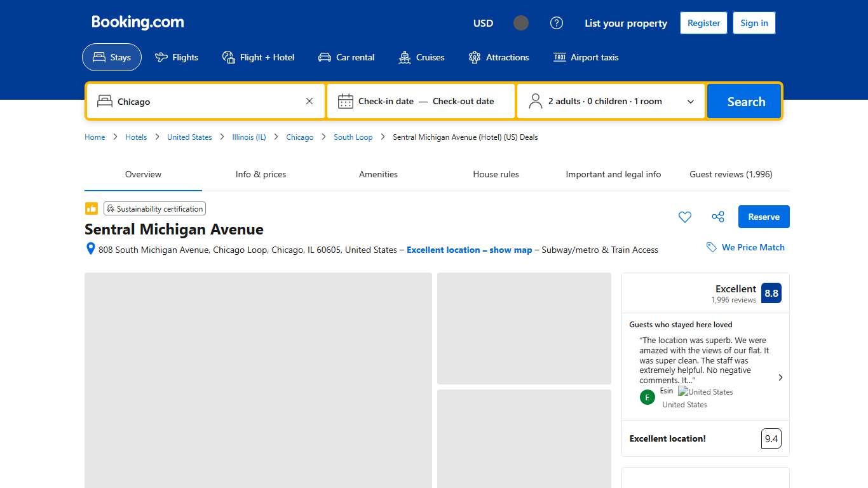This screenshot has height=488, width=868.
Task: Open the next guest review with the chevron
Action: click(x=780, y=377)
